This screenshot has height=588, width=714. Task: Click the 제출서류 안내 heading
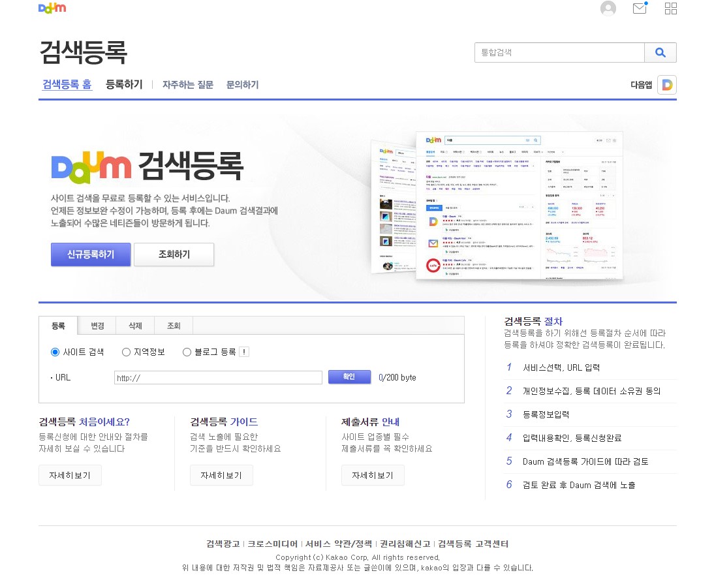coord(370,422)
